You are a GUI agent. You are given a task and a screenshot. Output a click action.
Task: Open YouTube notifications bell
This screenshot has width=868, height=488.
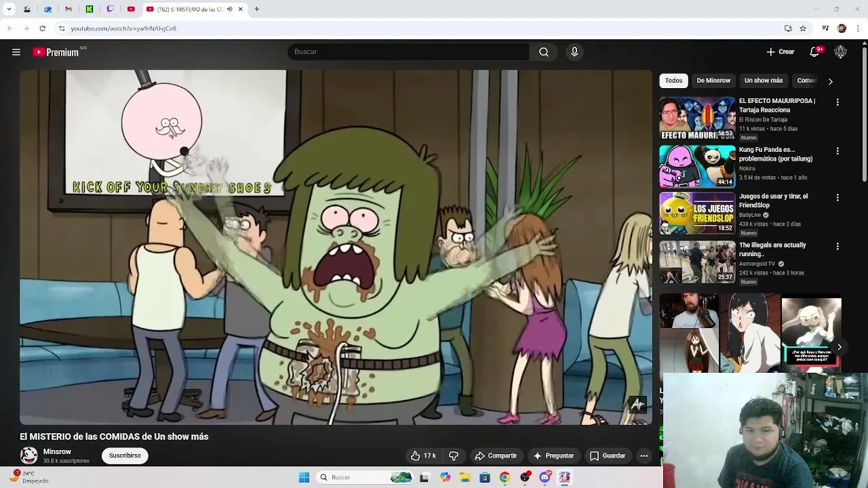tap(816, 52)
